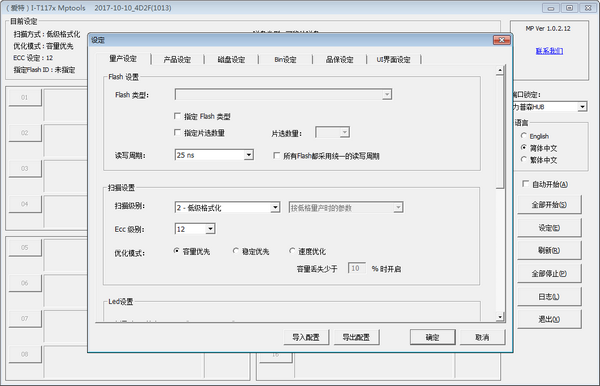This screenshot has height=386, width=600.
Task: Click port slot 07 button
Action: tap(25, 319)
